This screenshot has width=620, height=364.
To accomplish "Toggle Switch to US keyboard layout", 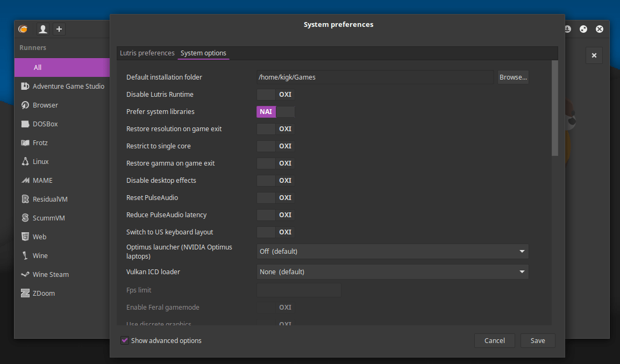I will coord(276,232).
